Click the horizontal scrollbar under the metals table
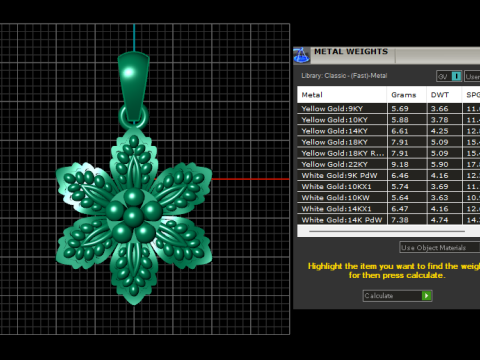Viewport: 480px width, 360px height. [x=387, y=231]
